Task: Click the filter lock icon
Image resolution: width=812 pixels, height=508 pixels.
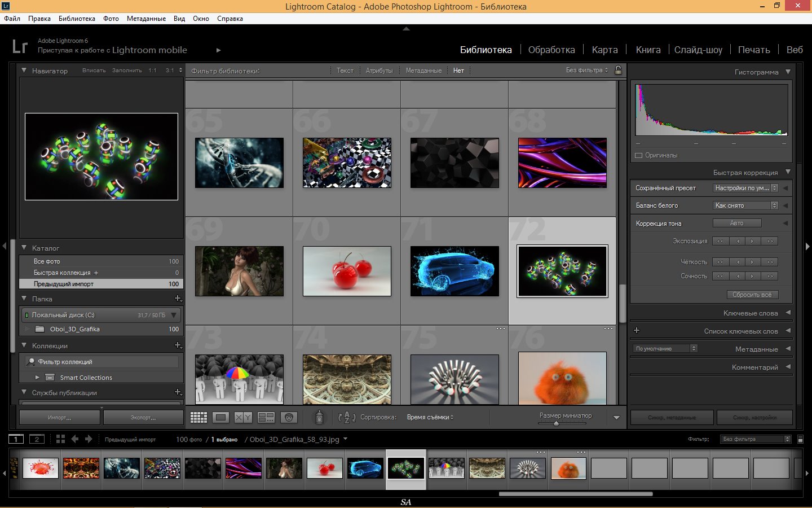Action: [618, 71]
